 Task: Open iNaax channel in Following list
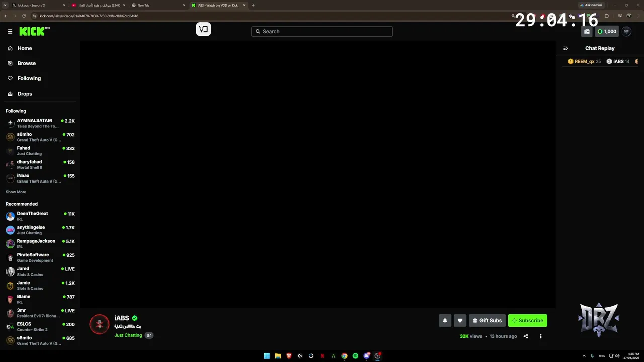pyautogui.click(x=40, y=178)
